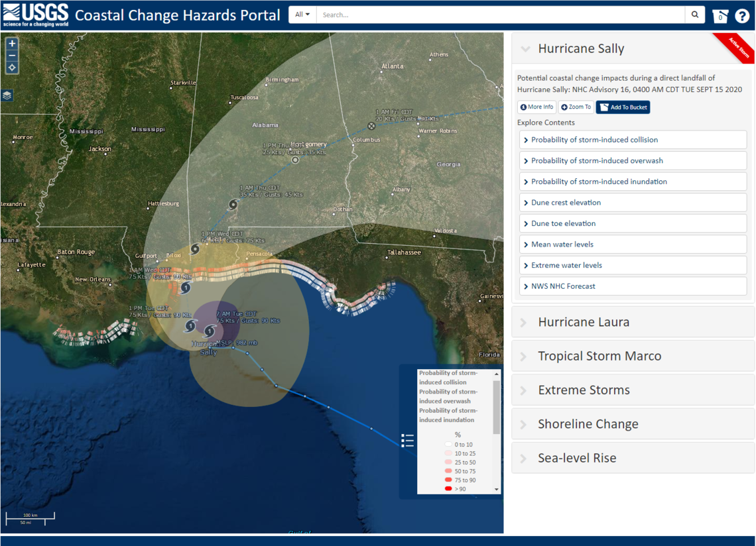This screenshot has height=546, width=756.
Task: Click the 1 PM Tue CDT hurricane marker
Action: pyautogui.click(x=190, y=326)
